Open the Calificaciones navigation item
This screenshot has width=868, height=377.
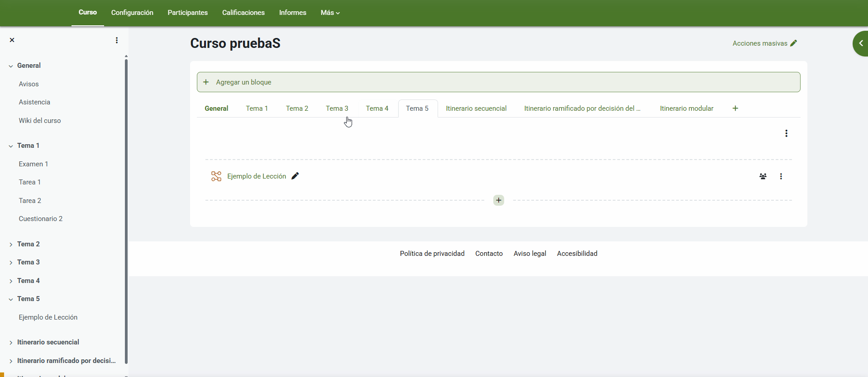tap(243, 13)
